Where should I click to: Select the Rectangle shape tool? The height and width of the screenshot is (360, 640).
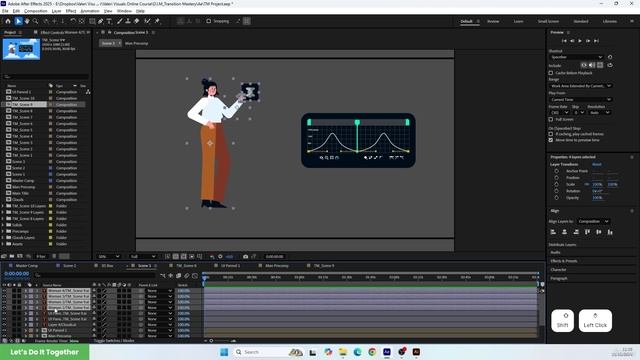[x=92, y=21]
